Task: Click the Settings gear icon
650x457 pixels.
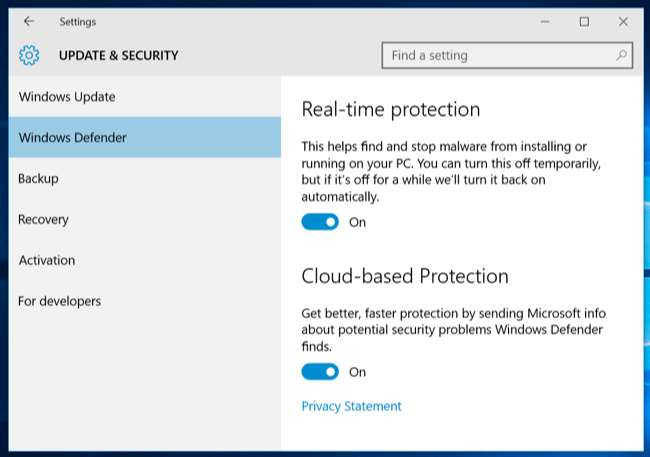Action: point(29,55)
